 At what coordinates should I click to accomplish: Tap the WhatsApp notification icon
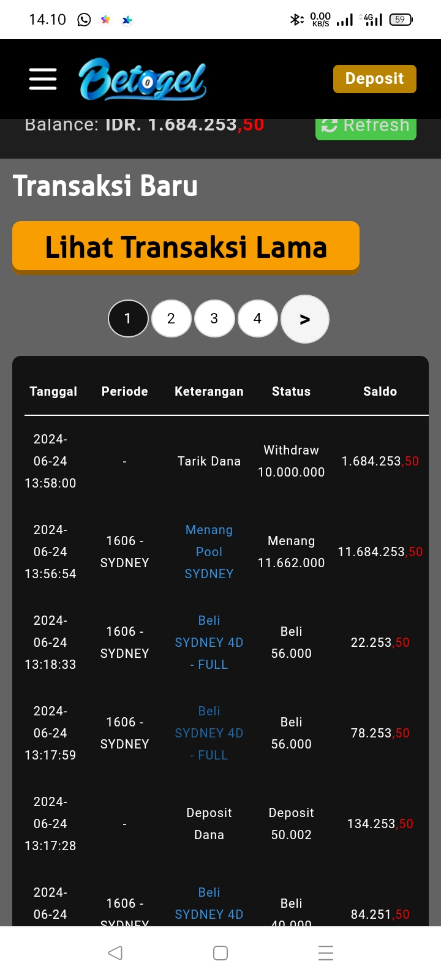[x=84, y=20]
